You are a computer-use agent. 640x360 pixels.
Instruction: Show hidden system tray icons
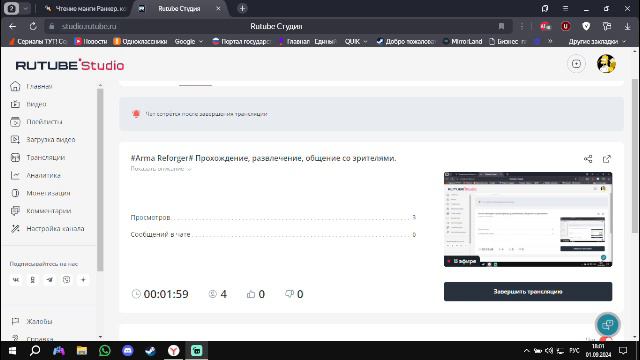tap(527, 351)
